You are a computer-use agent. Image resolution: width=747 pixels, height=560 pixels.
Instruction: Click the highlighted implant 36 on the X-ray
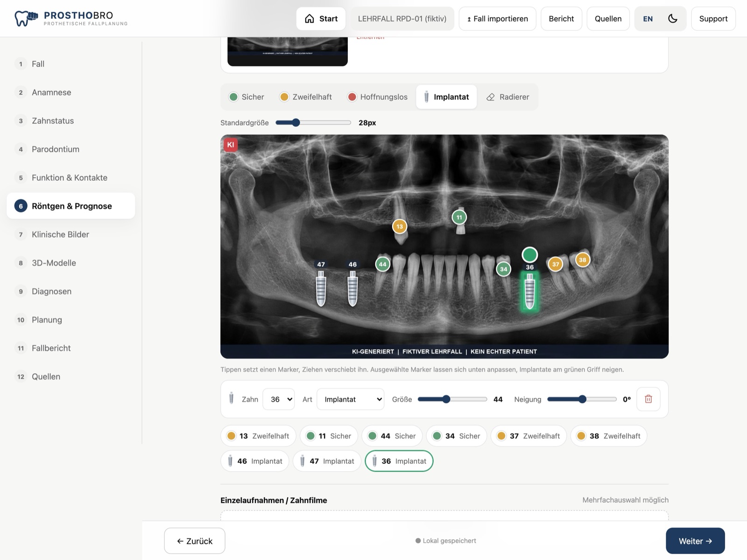(x=530, y=291)
